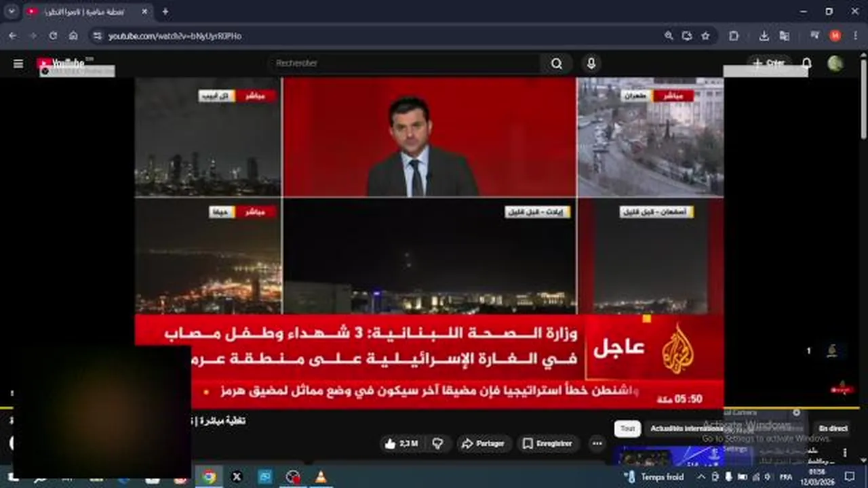Open a new browser tab

165,12
